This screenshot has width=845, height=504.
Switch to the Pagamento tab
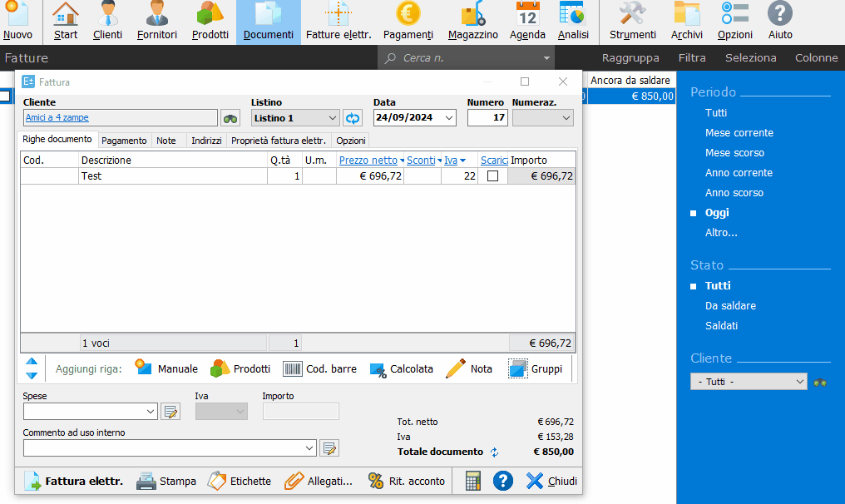(124, 141)
